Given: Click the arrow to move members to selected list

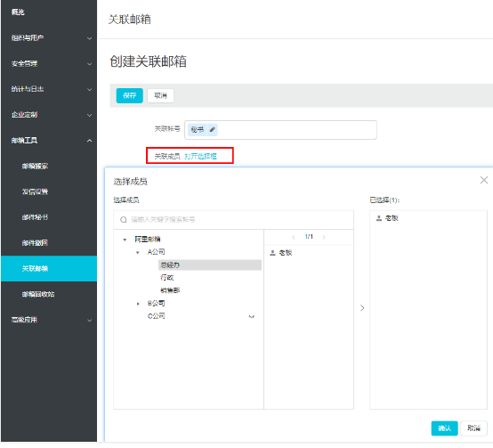Looking at the screenshot, I should 362,308.
